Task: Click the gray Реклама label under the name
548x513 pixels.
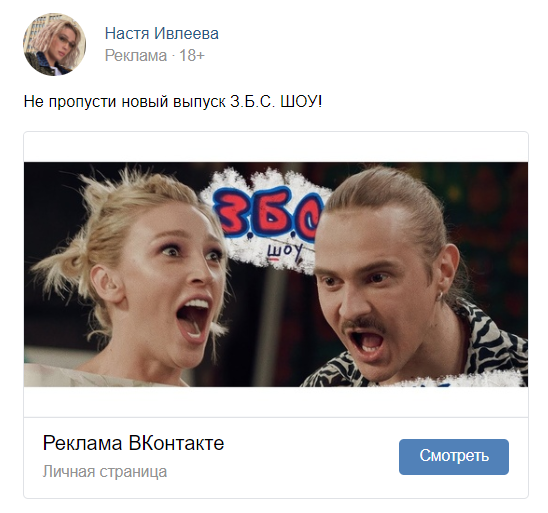Action: point(136,56)
